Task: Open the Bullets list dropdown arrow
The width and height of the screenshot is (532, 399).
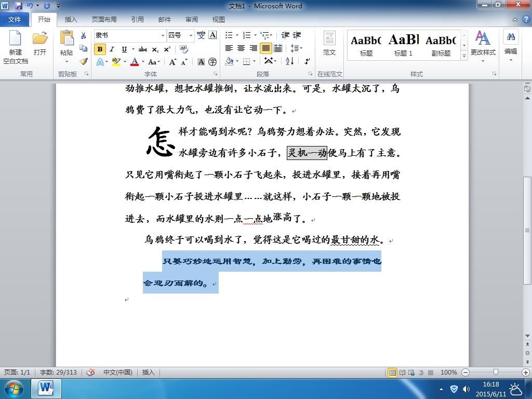Action: click(237, 35)
